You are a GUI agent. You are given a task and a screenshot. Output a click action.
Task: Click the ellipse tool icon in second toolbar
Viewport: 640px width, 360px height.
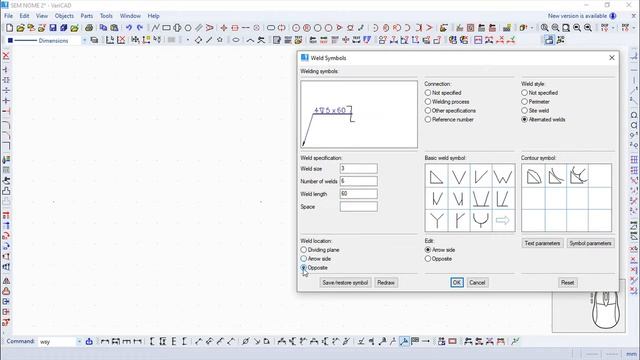pyautogui.click(x=236, y=40)
